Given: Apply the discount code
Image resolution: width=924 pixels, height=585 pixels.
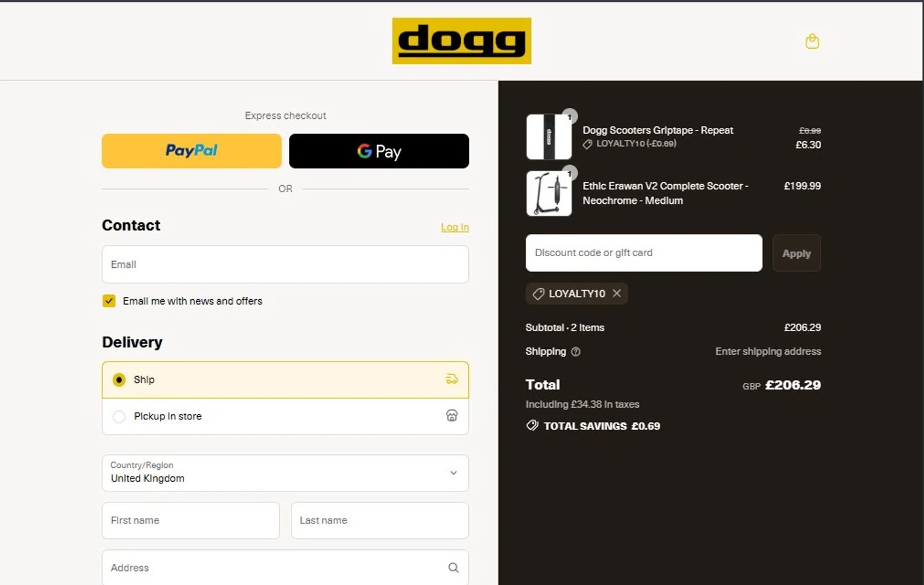Looking at the screenshot, I should tap(796, 253).
